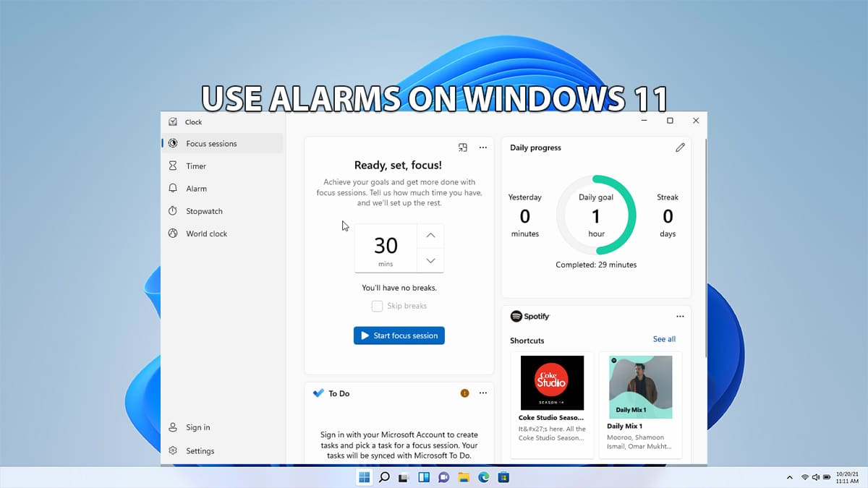
Task: Click the Alarm bell icon
Action: tap(173, 188)
